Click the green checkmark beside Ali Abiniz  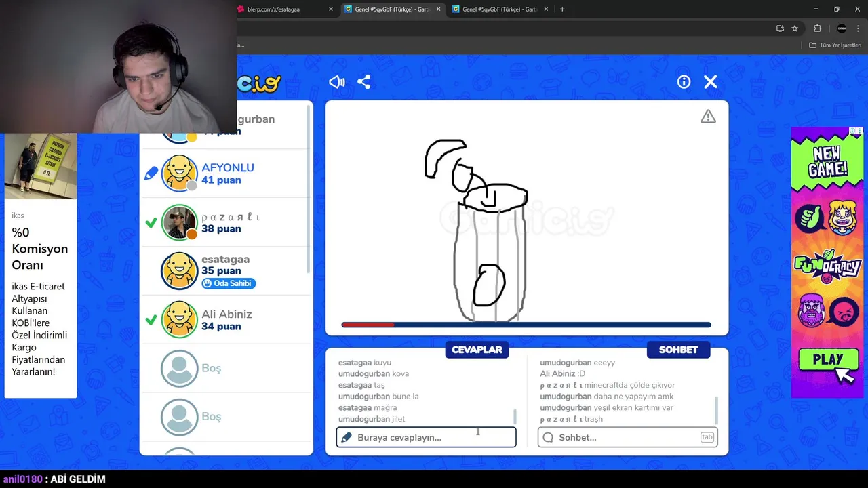click(151, 319)
